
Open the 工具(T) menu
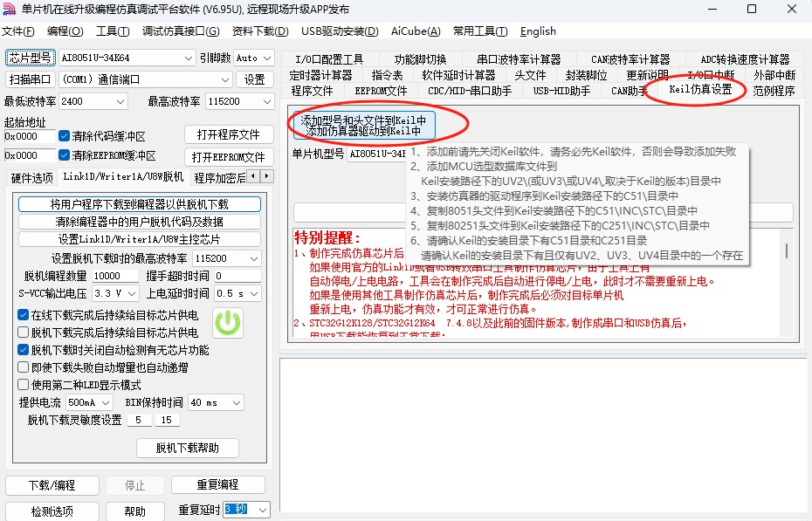[x=113, y=31]
